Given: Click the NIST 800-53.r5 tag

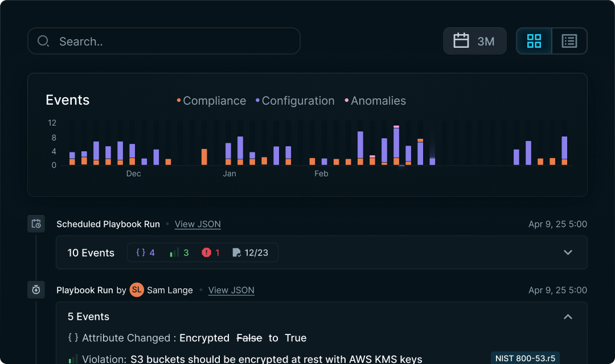Looking at the screenshot, I should pyautogui.click(x=525, y=358).
